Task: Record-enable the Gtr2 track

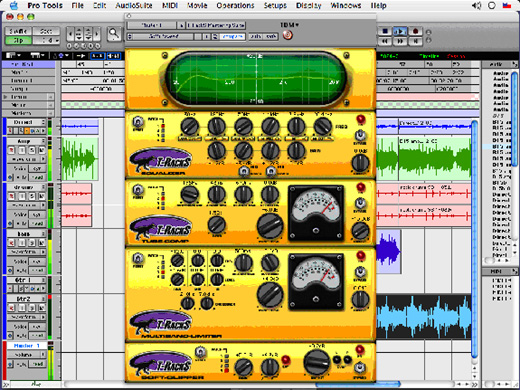Action: [11, 307]
